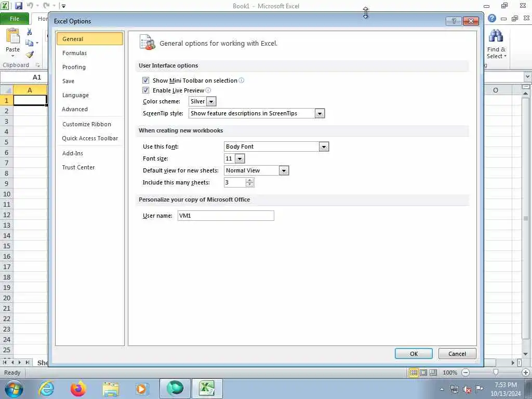Increase the Include this many sheets spinner
Viewport: 532px width, 399px height.
pos(250,180)
